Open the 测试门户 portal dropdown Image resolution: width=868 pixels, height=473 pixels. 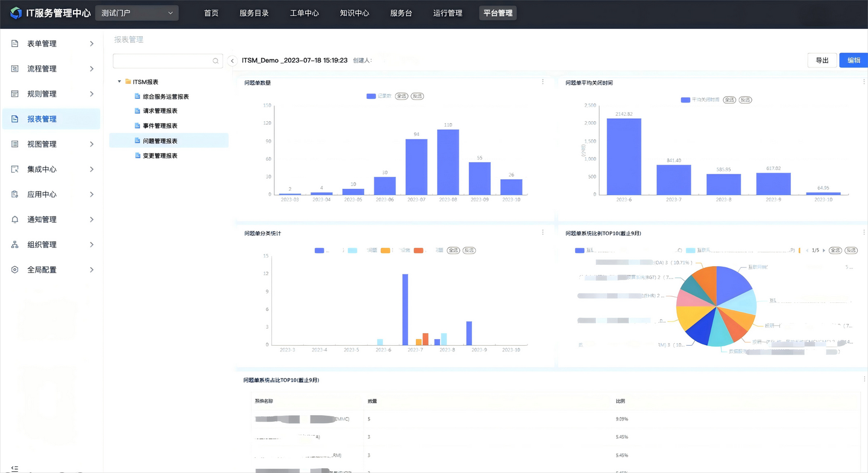pos(137,13)
